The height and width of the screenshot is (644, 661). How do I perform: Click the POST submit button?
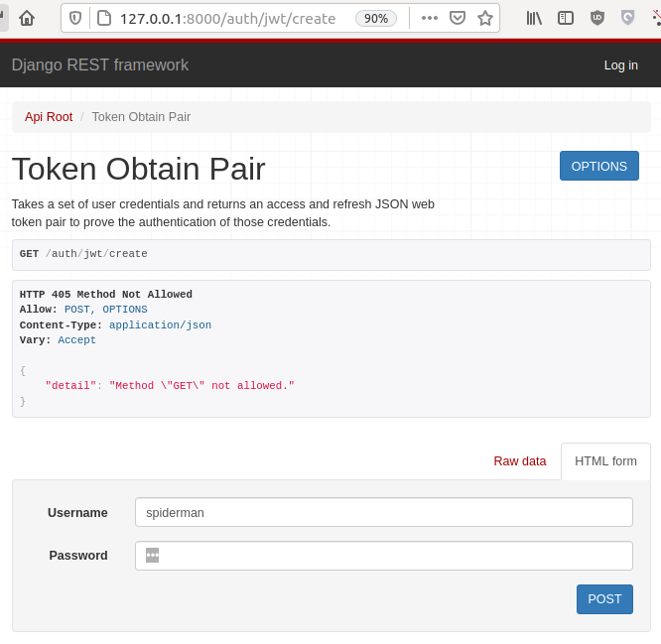pyautogui.click(x=604, y=599)
